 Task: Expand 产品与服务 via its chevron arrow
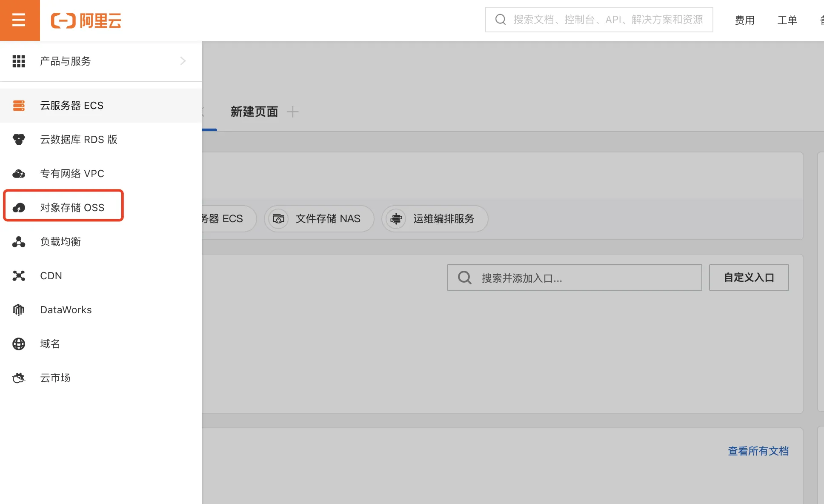183,61
